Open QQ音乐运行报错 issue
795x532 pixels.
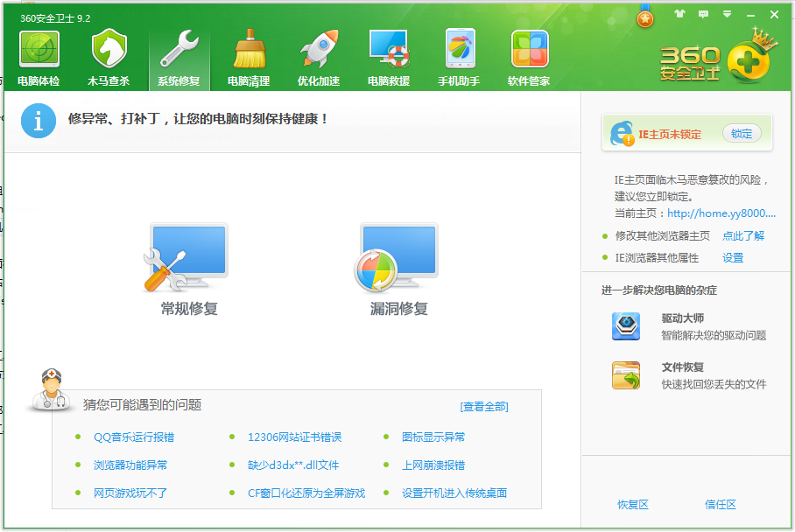134,437
